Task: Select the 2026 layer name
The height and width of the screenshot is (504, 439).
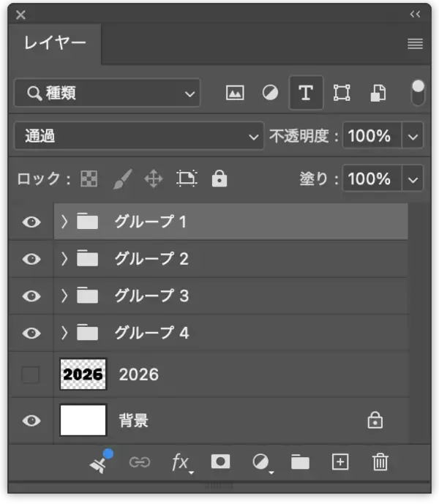Action: click(x=139, y=375)
